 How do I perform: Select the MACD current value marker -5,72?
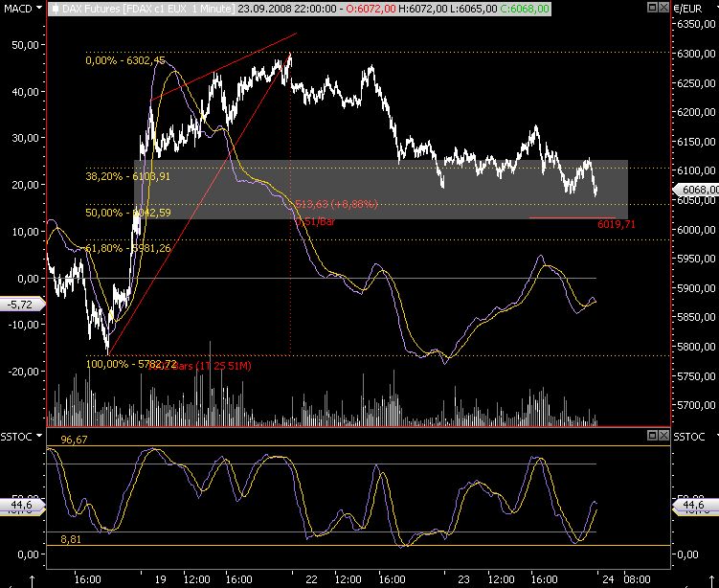tap(22, 305)
